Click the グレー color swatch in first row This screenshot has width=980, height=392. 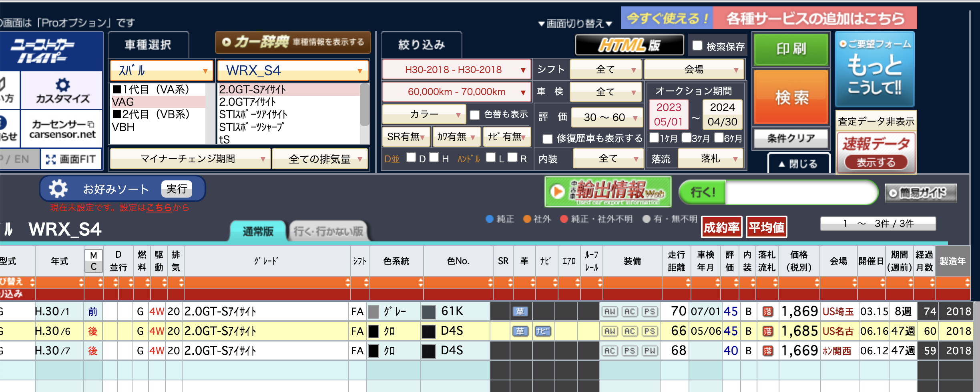click(x=373, y=311)
